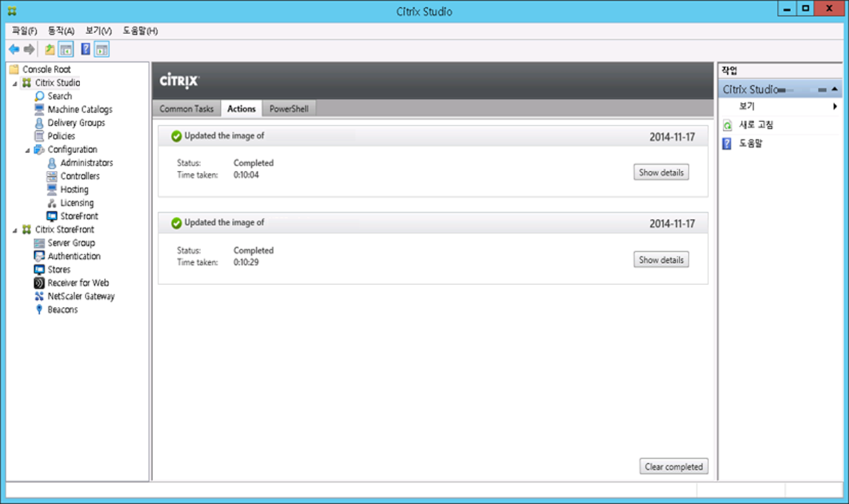The width and height of the screenshot is (849, 504).
Task: Click the second action's green check icon
Action: point(176,223)
